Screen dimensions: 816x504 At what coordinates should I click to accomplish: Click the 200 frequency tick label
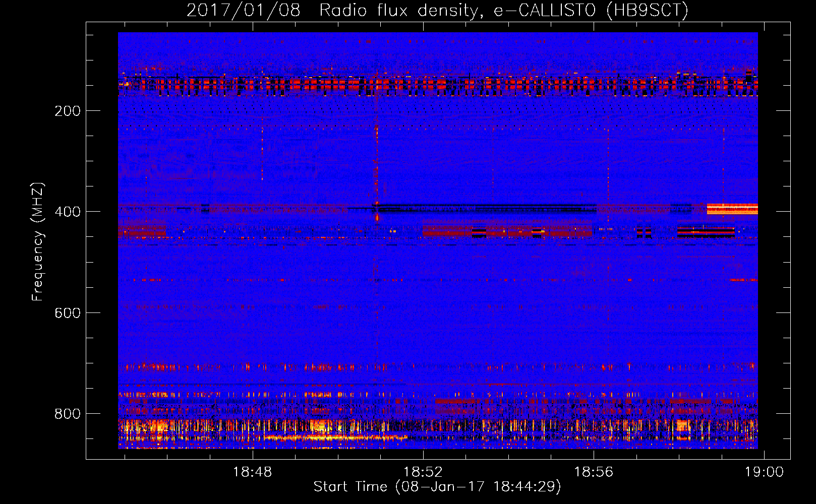click(68, 111)
